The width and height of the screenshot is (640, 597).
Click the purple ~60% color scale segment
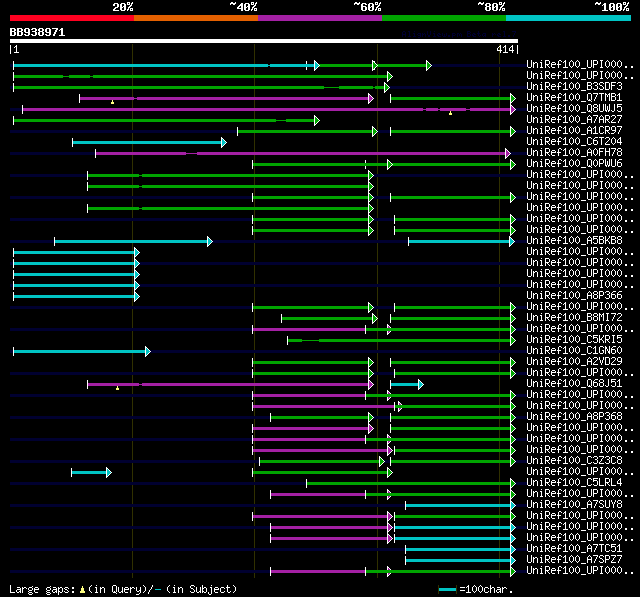click(x=320, y=18)
